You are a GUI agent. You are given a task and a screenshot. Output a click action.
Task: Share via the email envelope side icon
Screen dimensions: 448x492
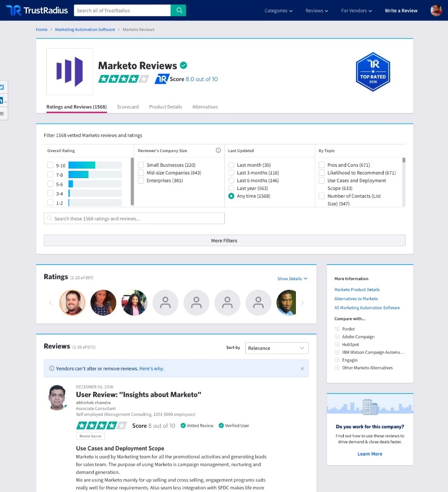3,113
